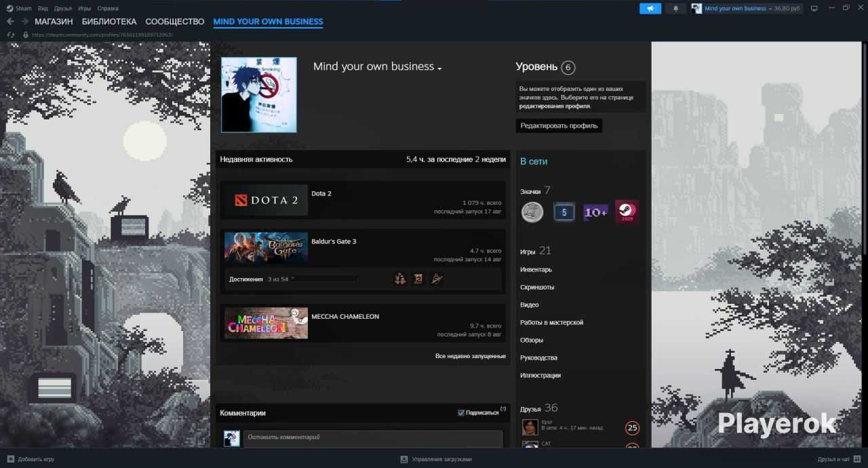Switch to the СООБЩЕСТВО tab
The width and height of the screenshot is (868, 468).
pos(175,22)
